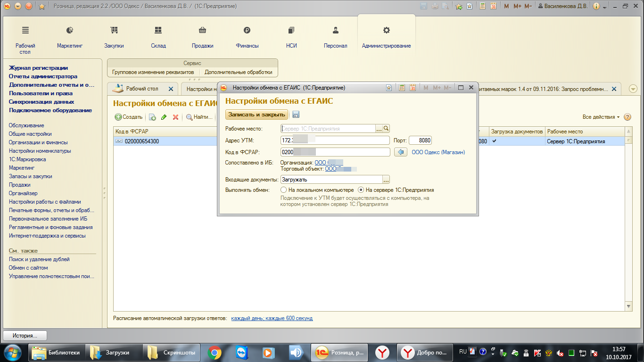Click the Код в ФСРАР input field
Image resolution: width=644 pixels, height=362 pixels.
click(335, 152)
